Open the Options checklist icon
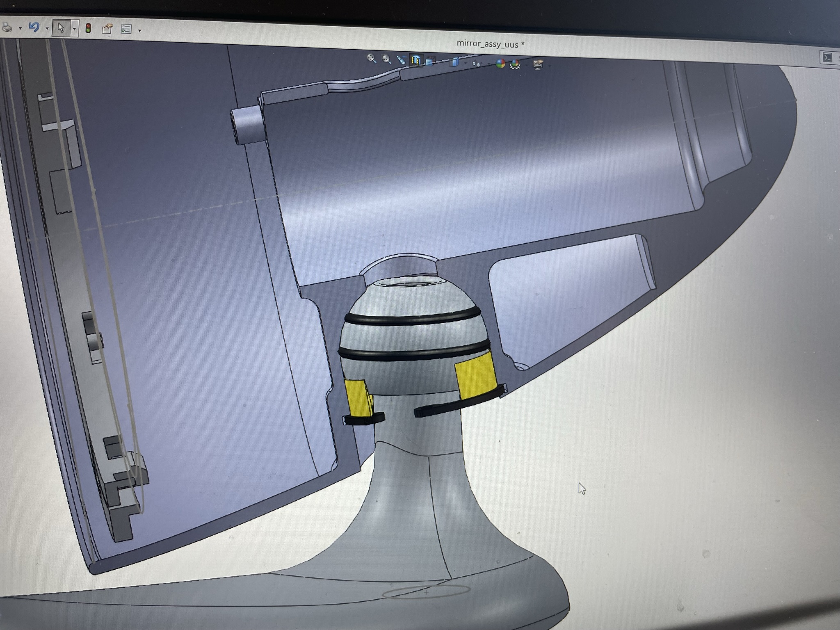Image resolution: width=840 pixels, height=630 pixels. pyautogui.click(x=126, y=29)
